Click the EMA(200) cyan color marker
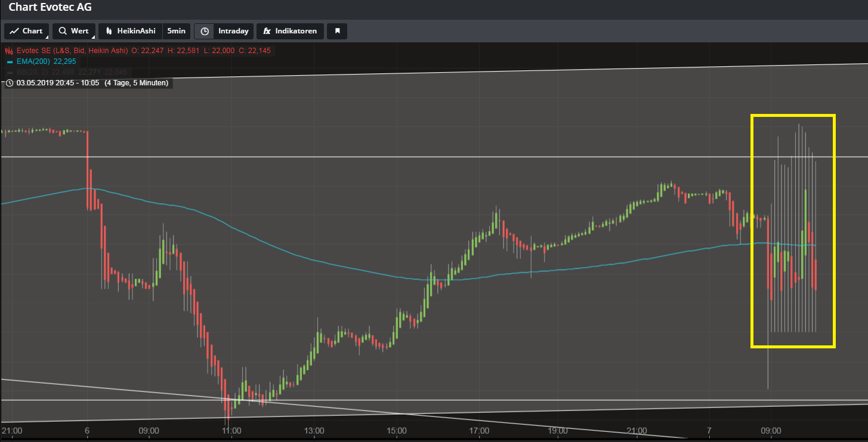 9,61
